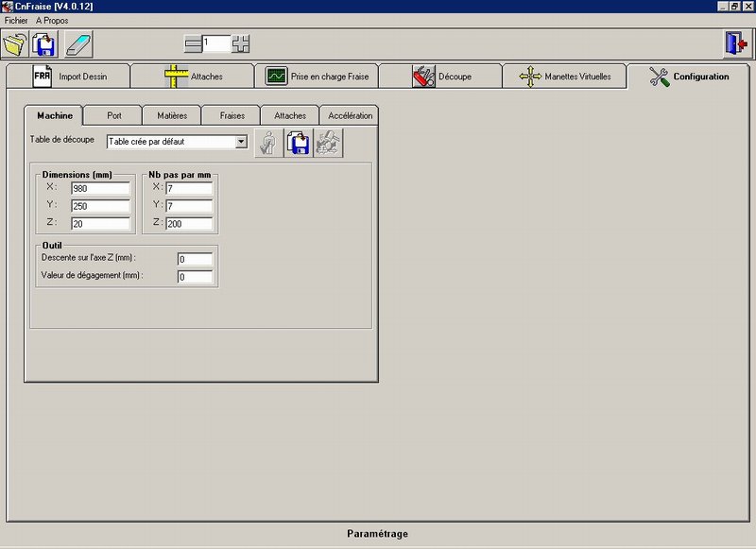Click the Valeur de dégagement field

point(195,277)
